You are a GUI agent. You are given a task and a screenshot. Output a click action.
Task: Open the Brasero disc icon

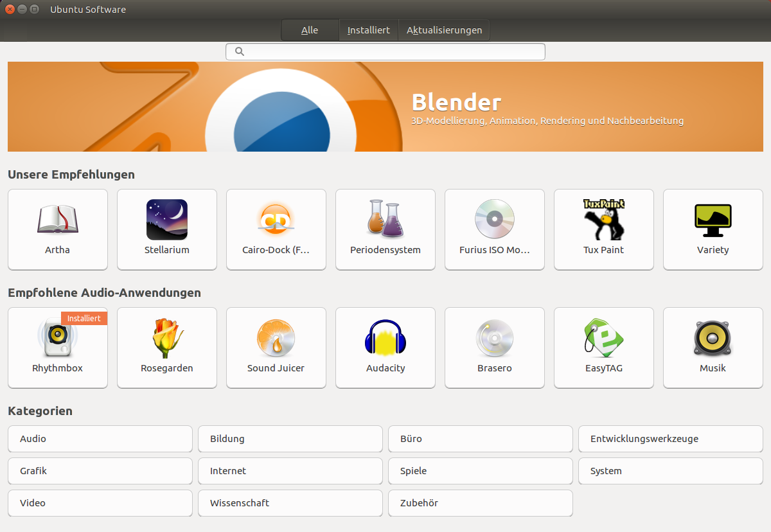pyautogui.click(x=495, y=337)
